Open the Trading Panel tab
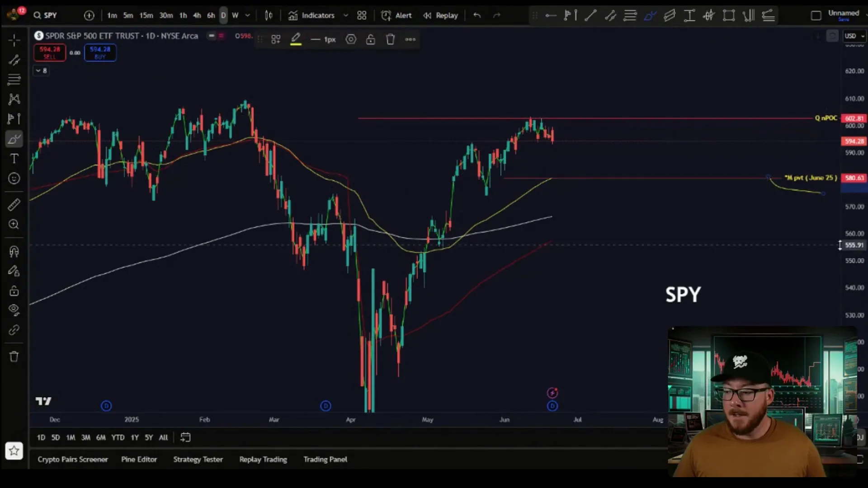The image size is (868, 488). tap(325, 459)
